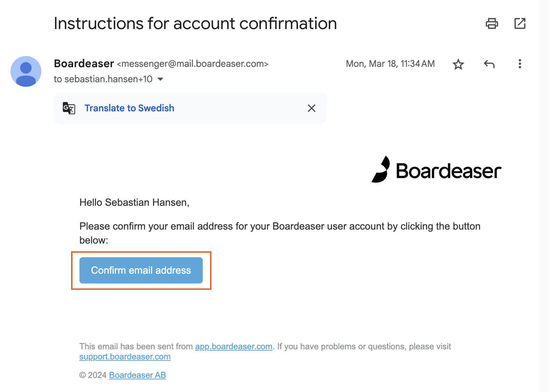Viewport: 549px width, 392px height.
Task: Reply using the arrow icon
Action: point(489,64)
